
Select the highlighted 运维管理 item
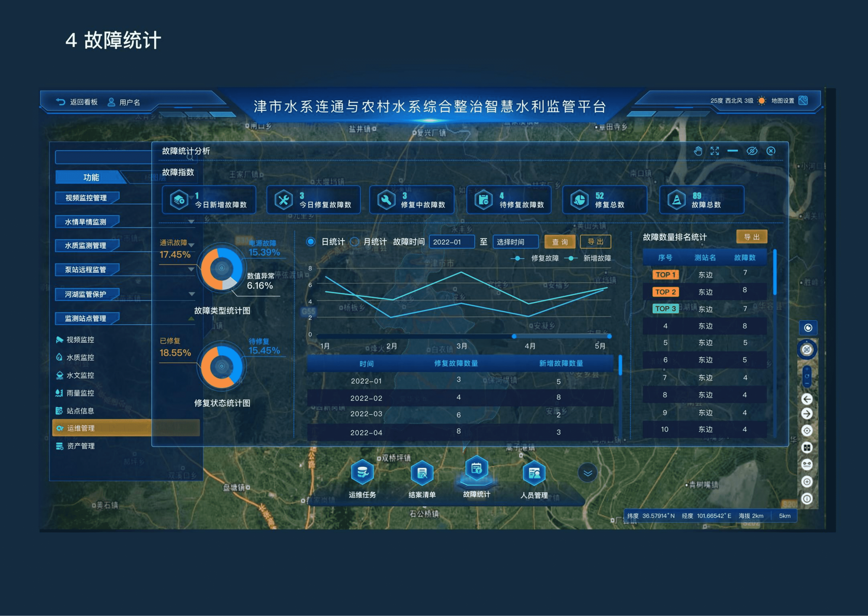point(126,428)
